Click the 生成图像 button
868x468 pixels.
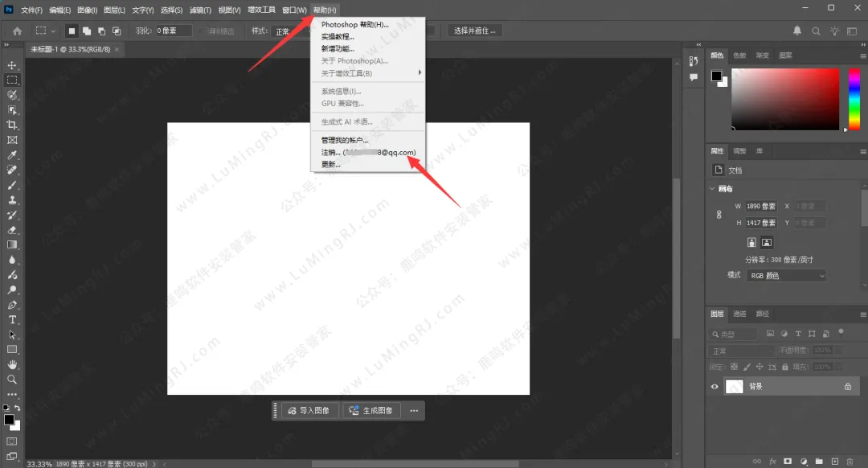pos(371,410)
